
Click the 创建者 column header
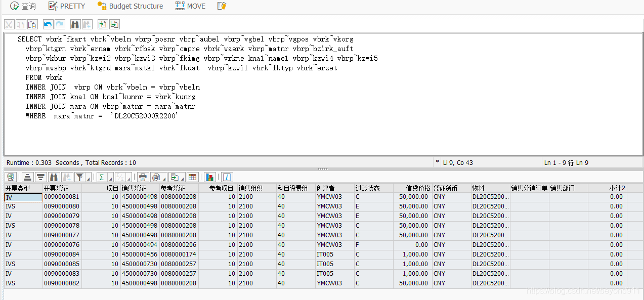coord(334,188)
